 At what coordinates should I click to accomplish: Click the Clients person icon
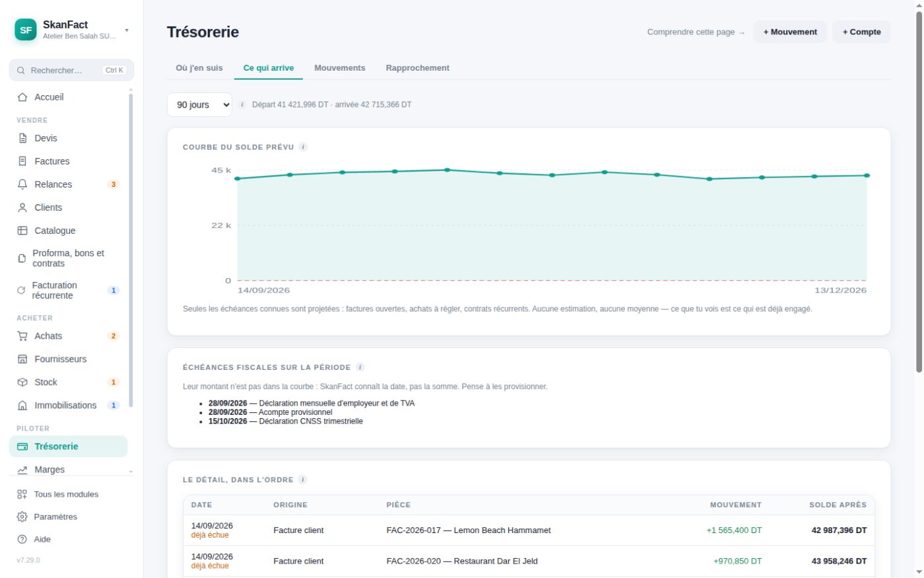[22, 207]
